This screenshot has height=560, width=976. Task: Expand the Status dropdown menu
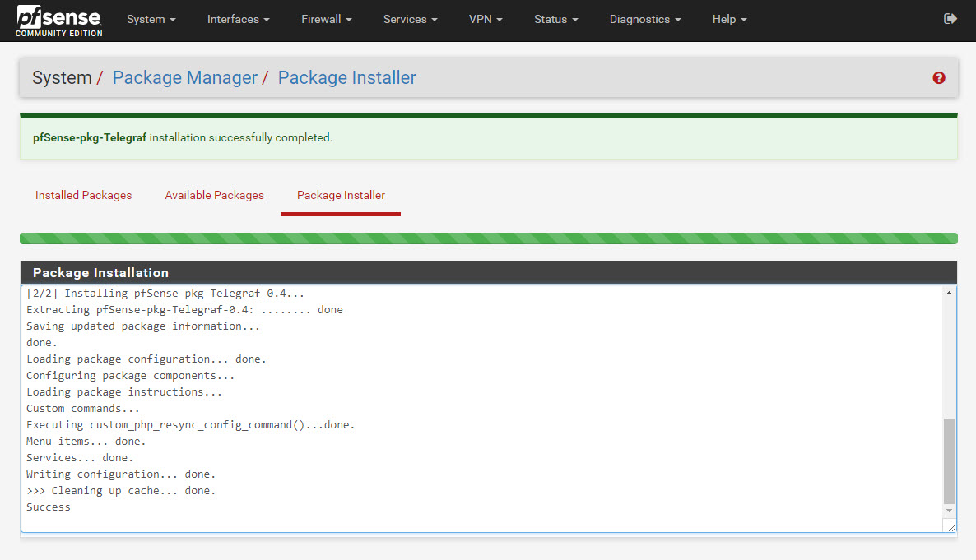coord(556,19)
